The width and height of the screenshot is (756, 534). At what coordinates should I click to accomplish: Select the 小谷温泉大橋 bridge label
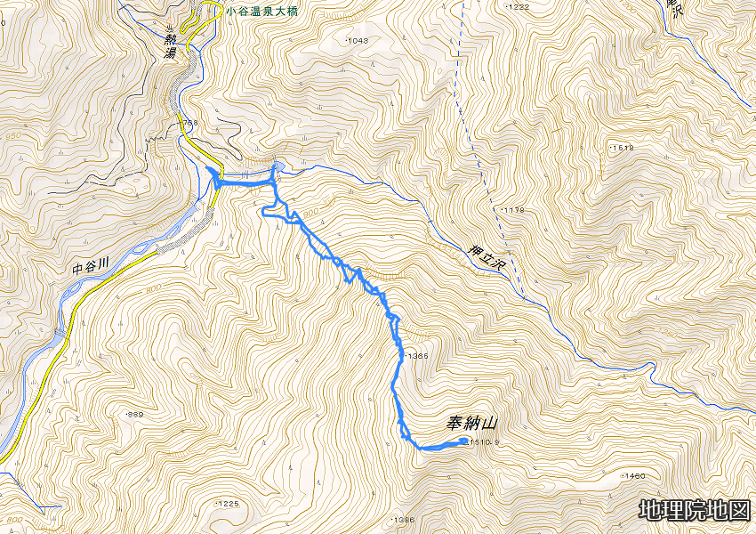[261, 11]
